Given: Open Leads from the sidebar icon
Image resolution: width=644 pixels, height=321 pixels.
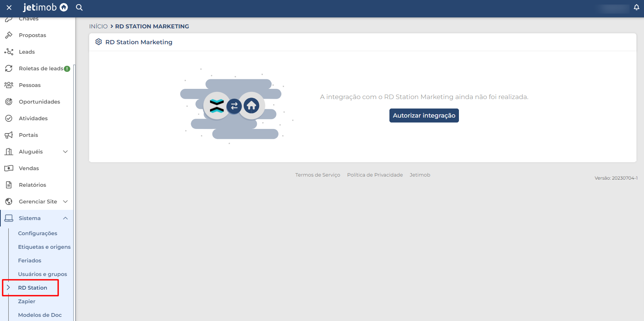Looking at the screenshot, I should 9,52.
